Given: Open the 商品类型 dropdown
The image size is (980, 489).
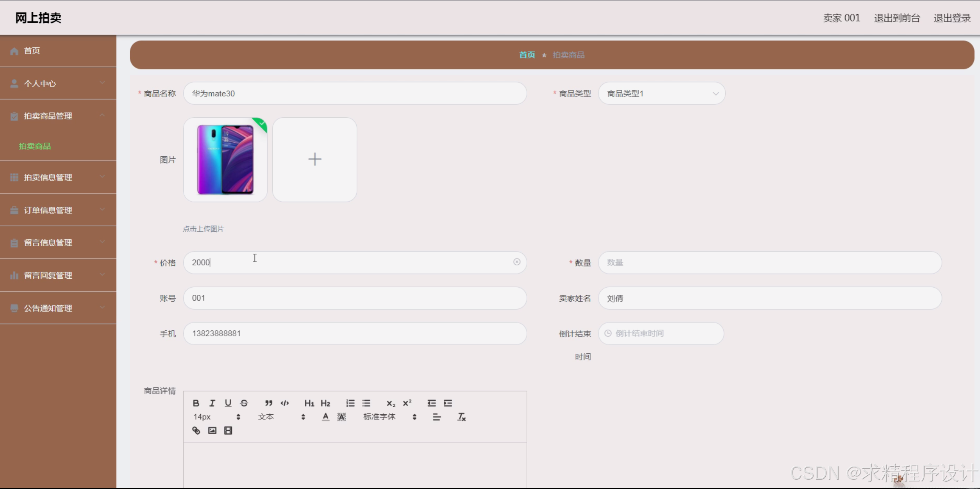Looking at the screenshot, I should [661, 93].
